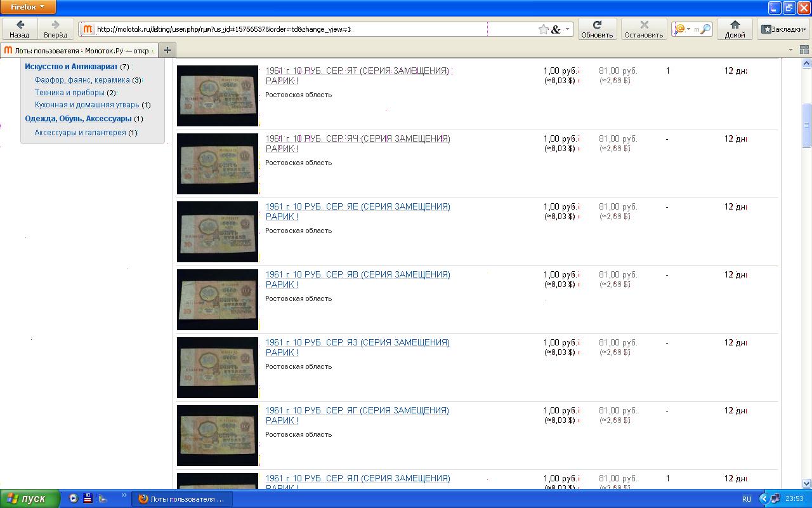Switch to the Лоты пользователя tab
This screenshot has height=508, width=812.
pos(79,50)
